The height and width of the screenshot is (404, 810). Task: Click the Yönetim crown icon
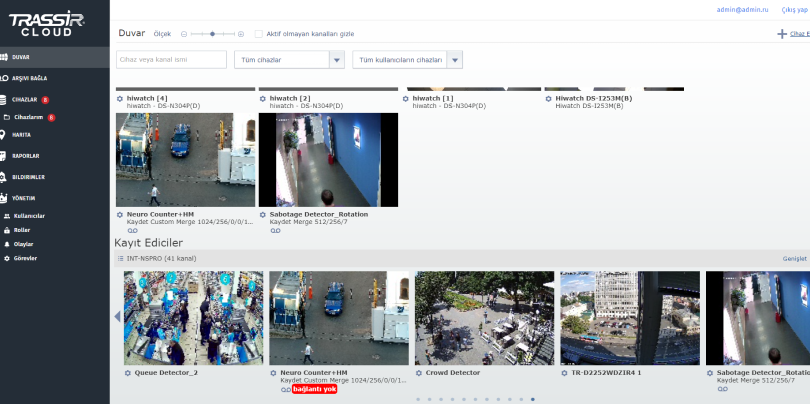pos(4,198)
